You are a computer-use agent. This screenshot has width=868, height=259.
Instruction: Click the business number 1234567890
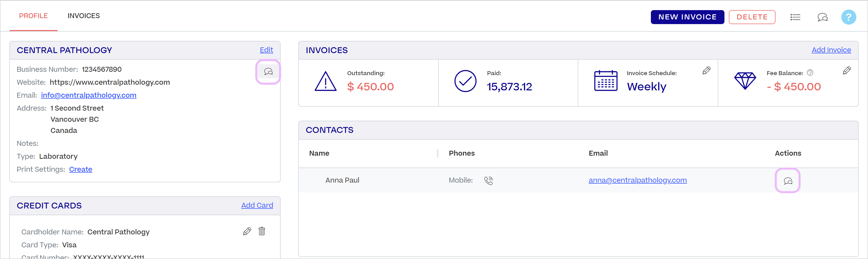[101, 69]
